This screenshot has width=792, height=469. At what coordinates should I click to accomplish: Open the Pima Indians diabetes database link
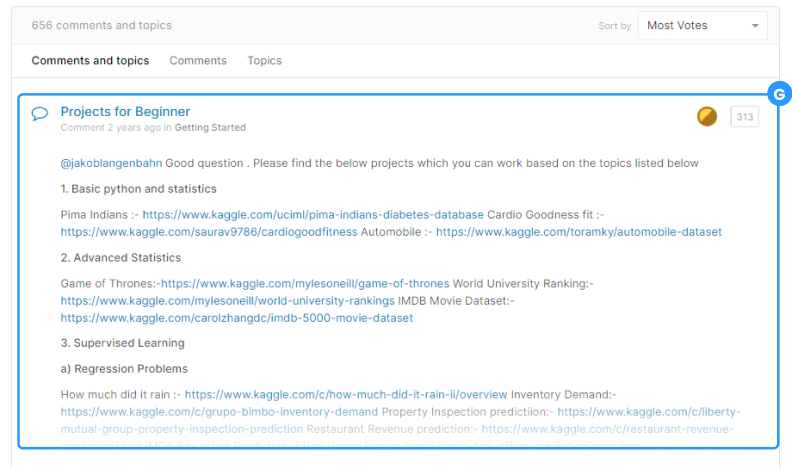[x=313, y=215]
